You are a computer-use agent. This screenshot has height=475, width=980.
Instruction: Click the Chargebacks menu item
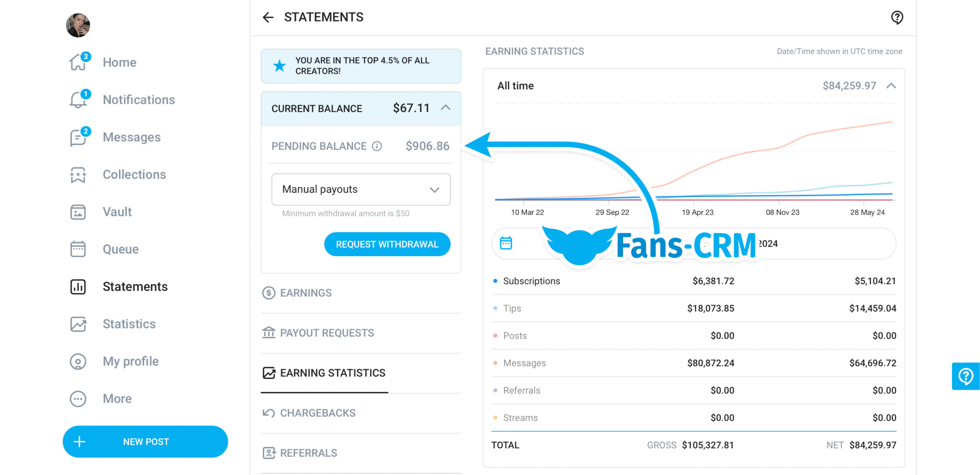coord(317,413)
